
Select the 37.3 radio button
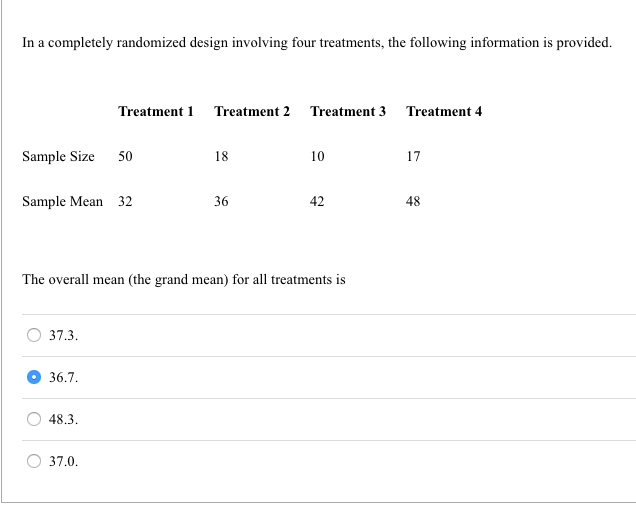coord(35,336)
